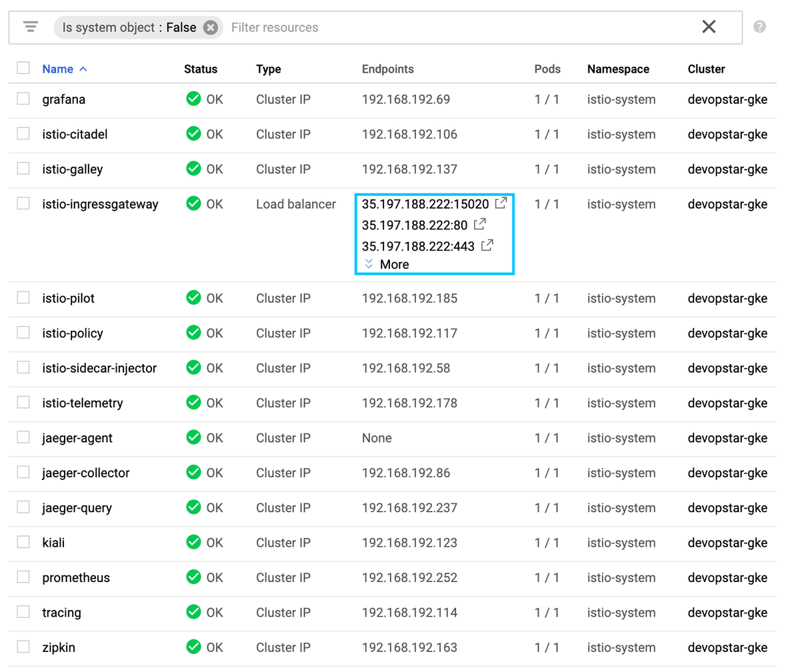Image resolution: width=800 pixels, height=672 pixels.
Task: Toggle Name column sort order chevron
Action: tap(84, 68)
